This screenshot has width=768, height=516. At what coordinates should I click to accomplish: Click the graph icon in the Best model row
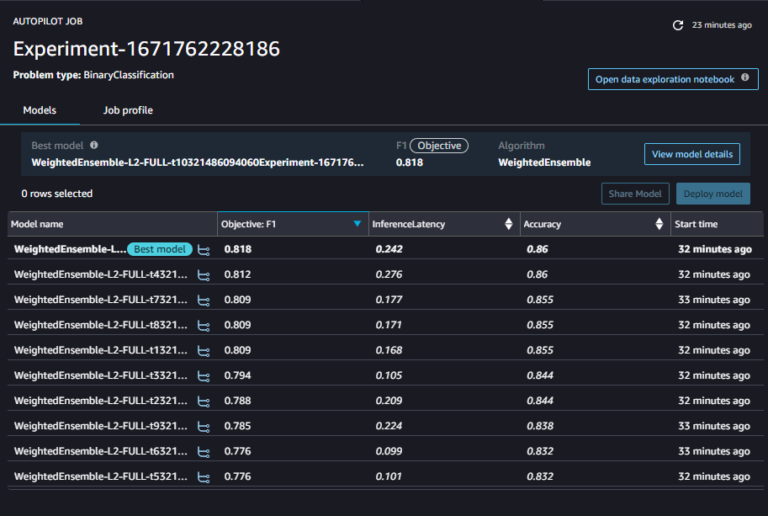(x=203, y=249)
